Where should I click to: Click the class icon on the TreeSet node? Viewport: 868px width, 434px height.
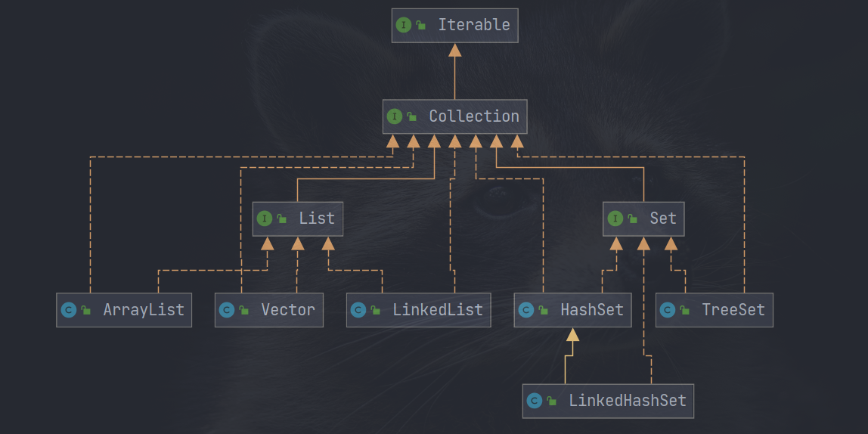tap(667, 310)
